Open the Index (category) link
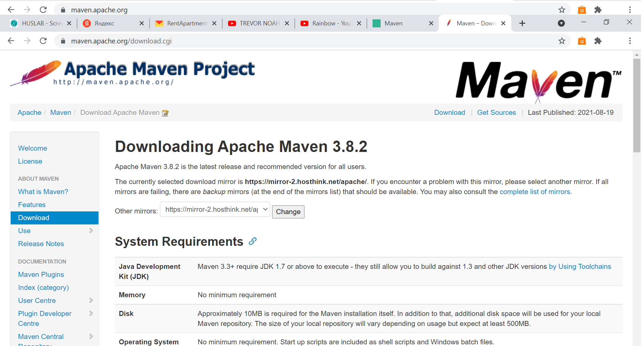Viewport: 644px width, 346px height. point(43,288)
